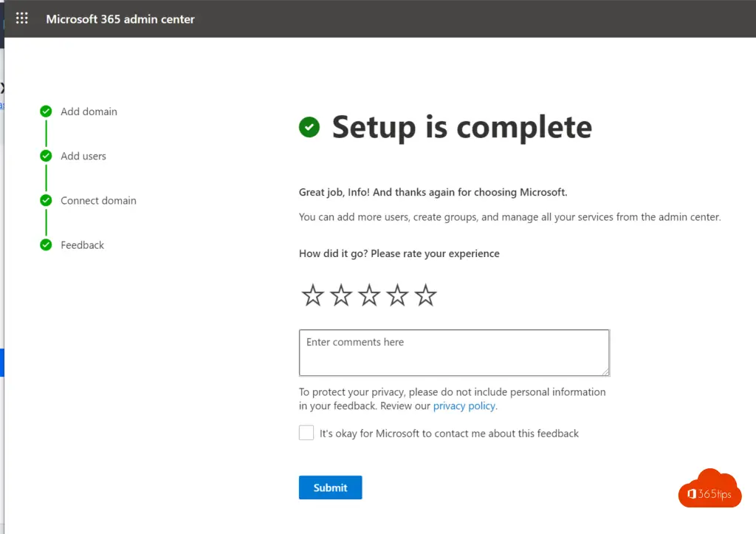
Task: Rate experience two stars
Action: [341, 296]
